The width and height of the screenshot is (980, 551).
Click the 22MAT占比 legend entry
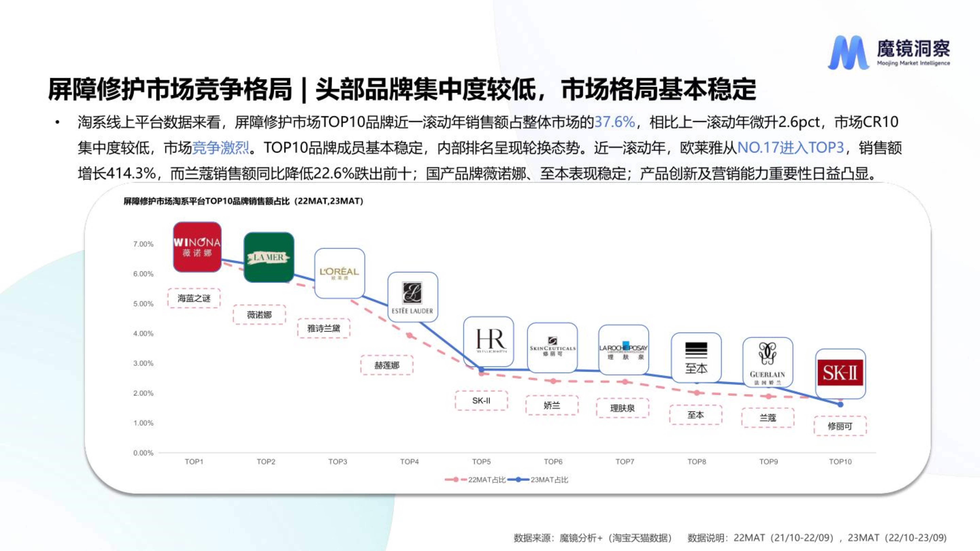click(476, 480)
